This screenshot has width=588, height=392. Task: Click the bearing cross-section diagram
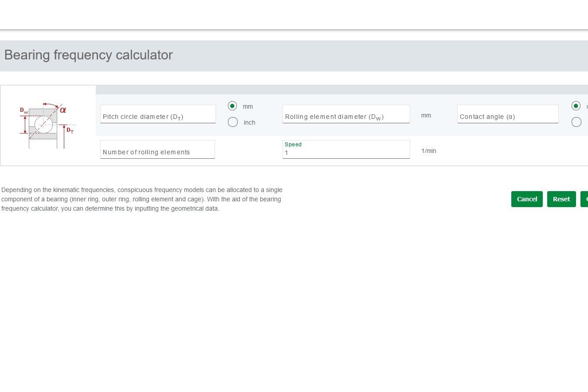pos(47,125)
